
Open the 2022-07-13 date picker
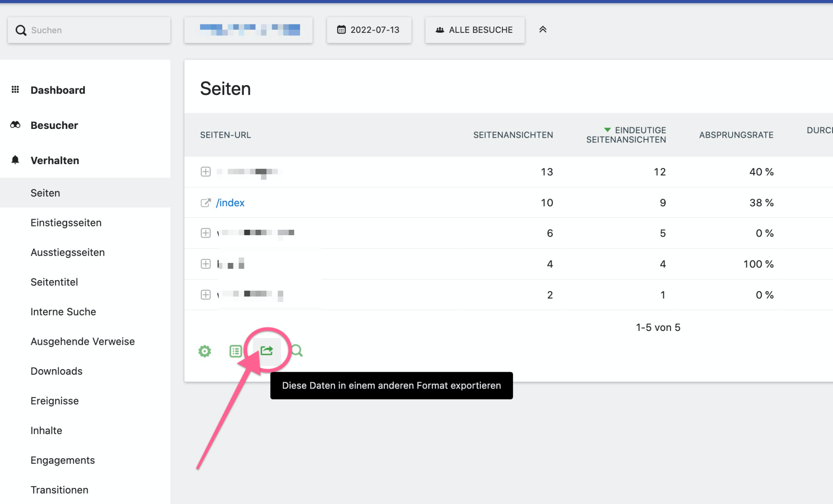point(369,30)
